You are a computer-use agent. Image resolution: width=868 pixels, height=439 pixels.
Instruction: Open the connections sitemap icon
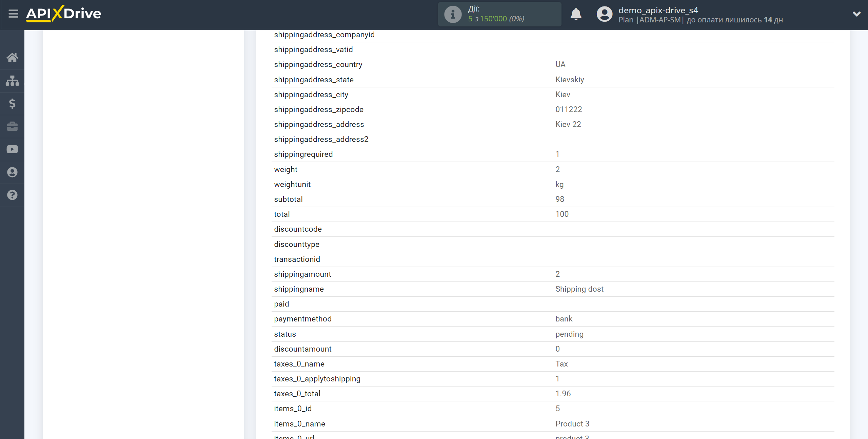pyautogui.click(x=12, y=81)
